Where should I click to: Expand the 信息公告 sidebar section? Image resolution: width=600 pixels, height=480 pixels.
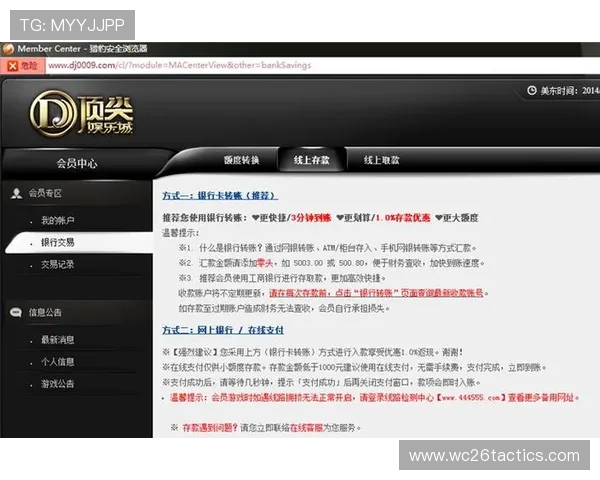45,312
